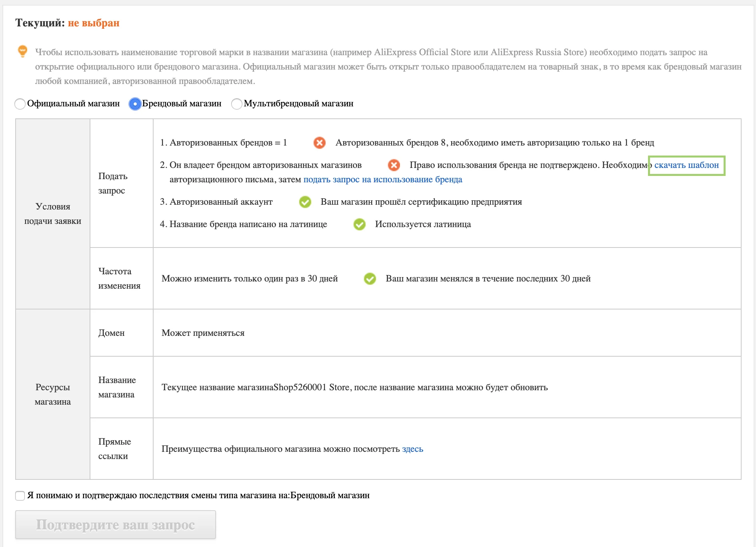Select Мультибрендовый магазин radio button
Screen dimensions: 756x547
(237, 104)
